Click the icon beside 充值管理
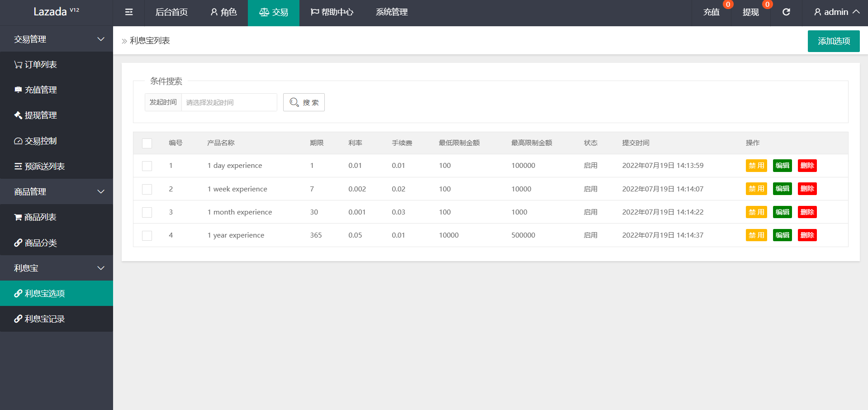Viewport: 868px width, 410px height. (x=18, y=90)
